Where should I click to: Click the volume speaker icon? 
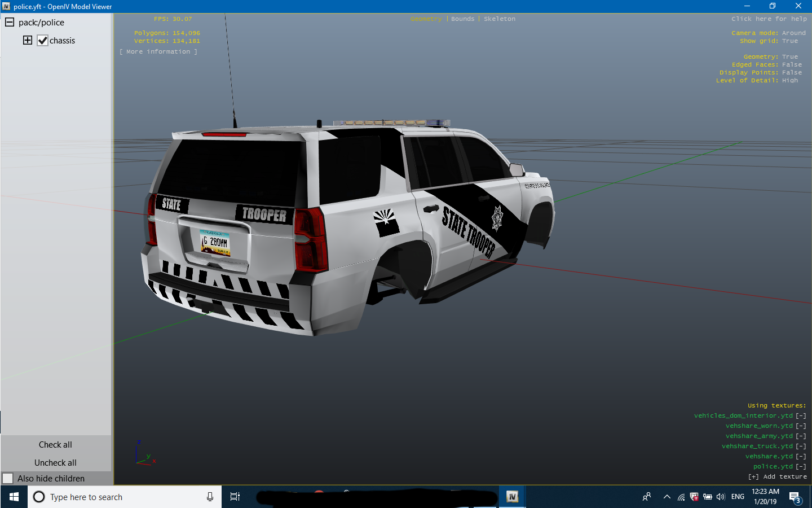720,497
